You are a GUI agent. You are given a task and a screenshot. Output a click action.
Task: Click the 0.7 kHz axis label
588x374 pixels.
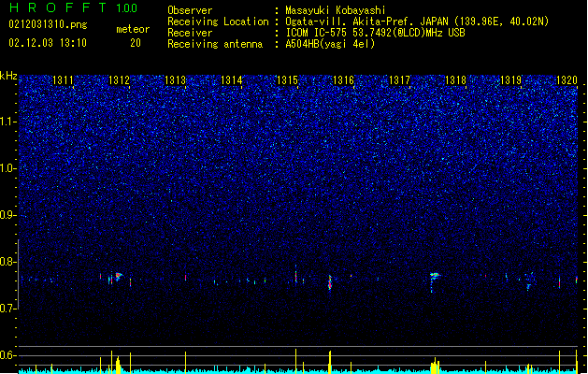(x=8, y=309)
